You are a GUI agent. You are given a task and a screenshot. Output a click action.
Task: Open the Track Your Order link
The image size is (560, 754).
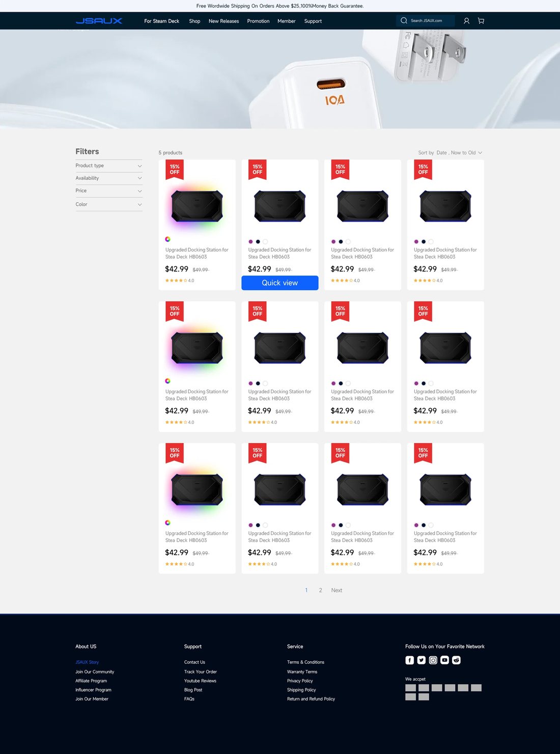(x=201, y=672)
